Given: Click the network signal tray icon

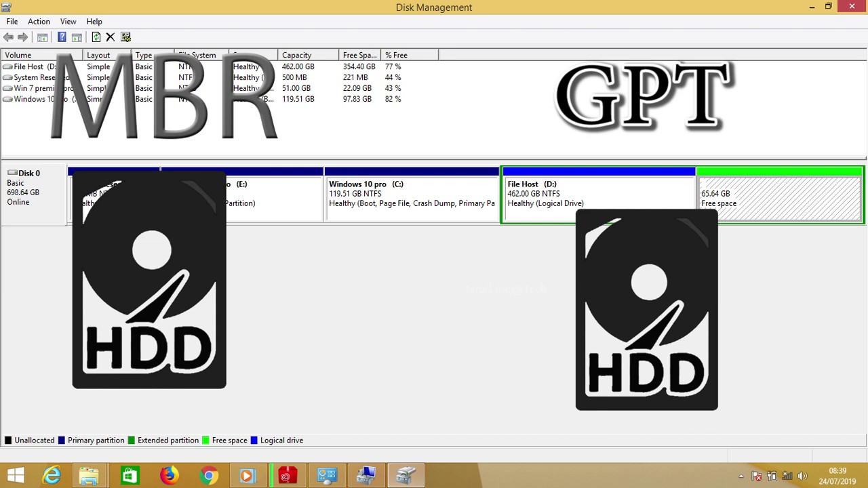Looking at the screenshot, I should pyautogui.click(x=787, y=476).
